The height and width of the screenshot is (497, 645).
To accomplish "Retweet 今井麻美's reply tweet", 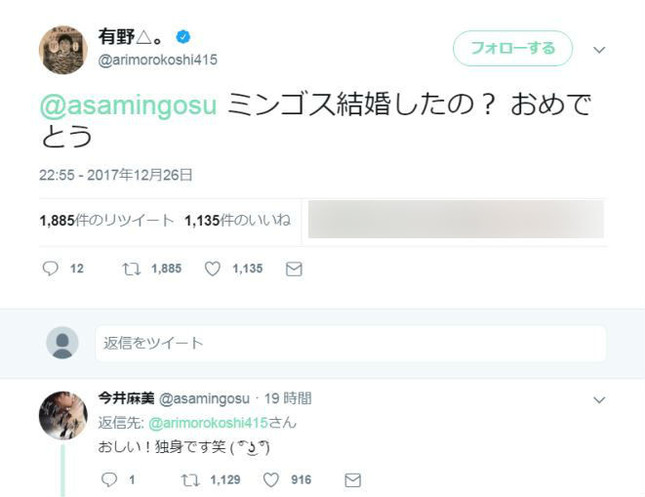I will (187, 480).
